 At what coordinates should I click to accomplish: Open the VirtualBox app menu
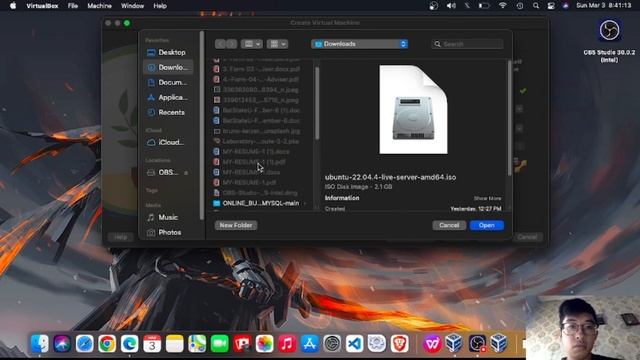pos(42,6)
